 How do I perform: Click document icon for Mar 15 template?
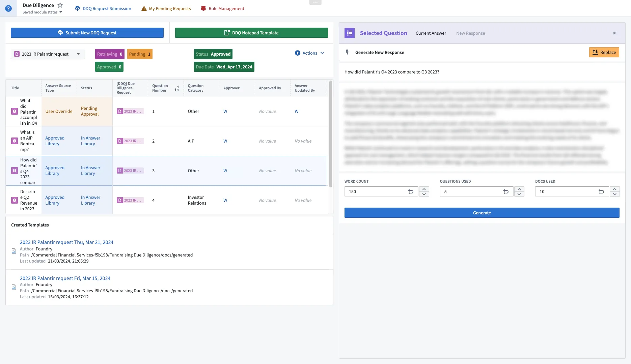14,287
